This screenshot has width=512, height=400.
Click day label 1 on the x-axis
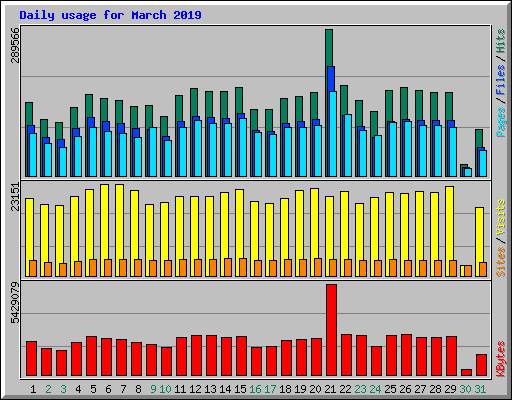tap(33, 389)
